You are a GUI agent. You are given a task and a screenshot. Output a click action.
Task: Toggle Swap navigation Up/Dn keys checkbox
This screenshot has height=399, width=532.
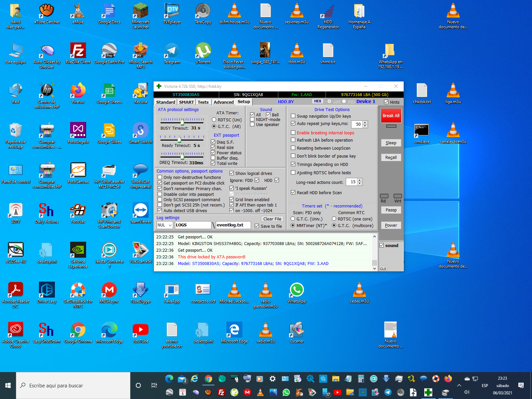pos(293,116)
